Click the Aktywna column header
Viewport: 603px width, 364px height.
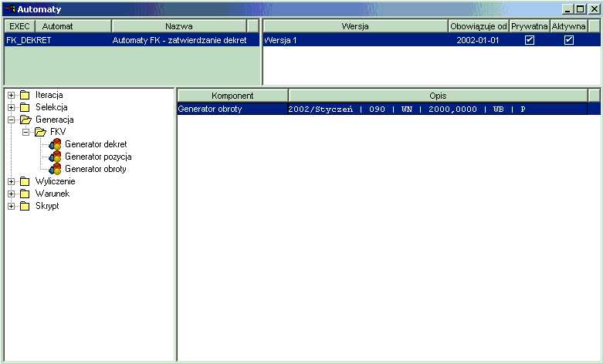coord(569,26)
